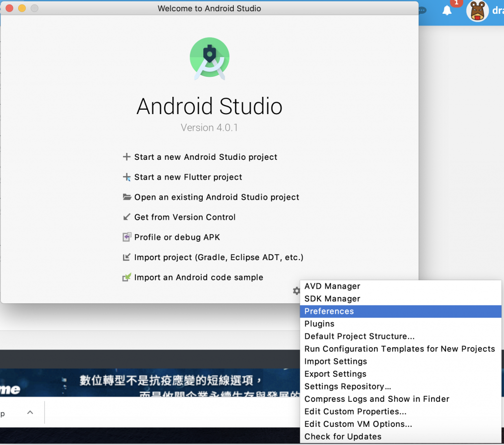Image resolution: width=504 pixels, height=445 pixels.
Task: Choose Export Settings menu item
Action: pos(401,374)
